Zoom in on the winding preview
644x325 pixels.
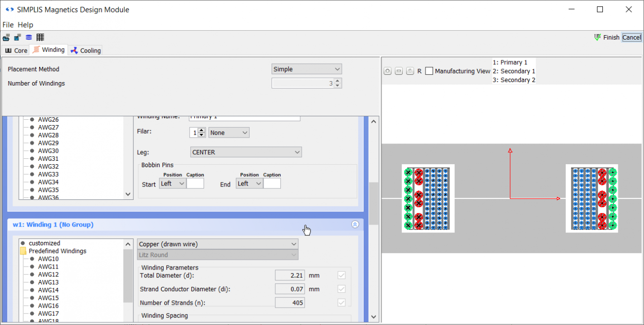[x=387, y=71]
